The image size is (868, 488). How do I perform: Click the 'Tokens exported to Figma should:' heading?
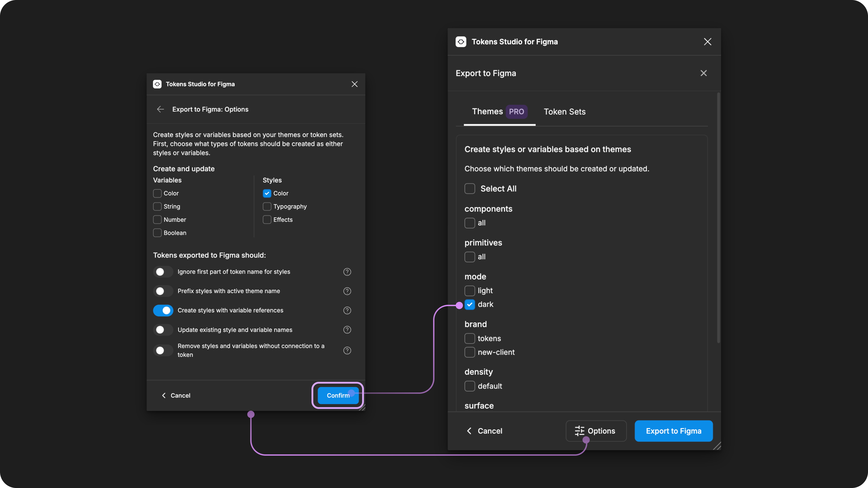209,255
